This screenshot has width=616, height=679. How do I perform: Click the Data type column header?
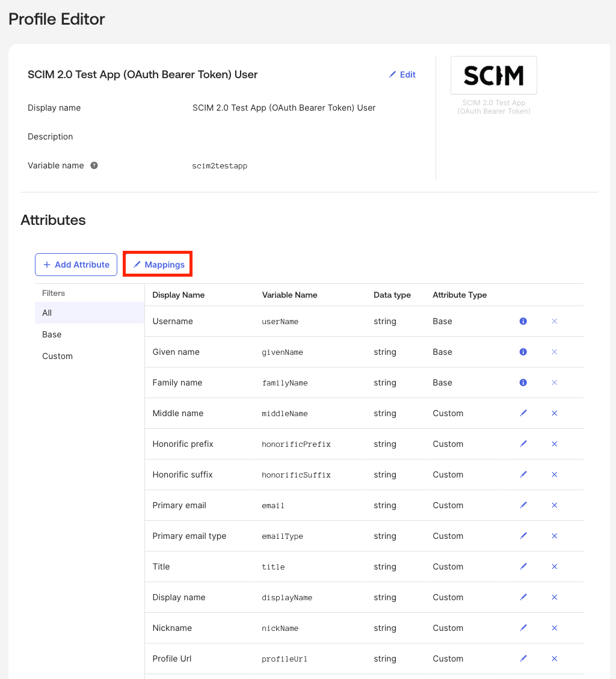pos(392,295)
